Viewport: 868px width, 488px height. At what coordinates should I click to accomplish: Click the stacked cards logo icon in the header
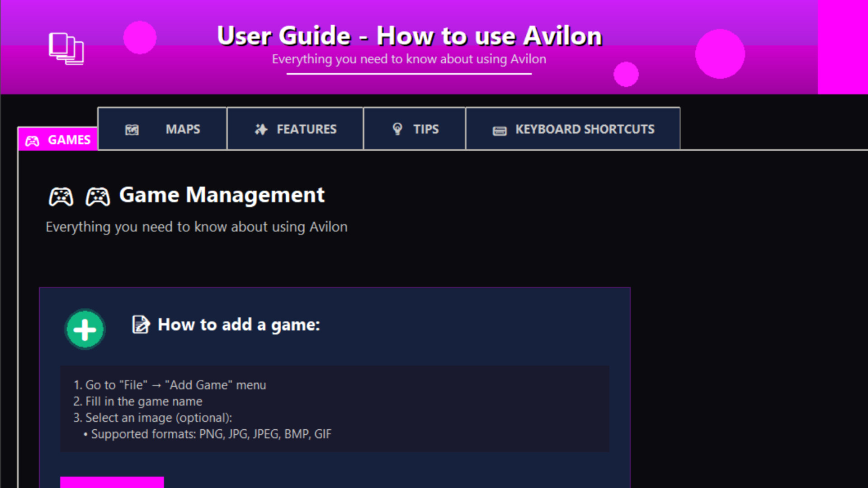[66, 49]
